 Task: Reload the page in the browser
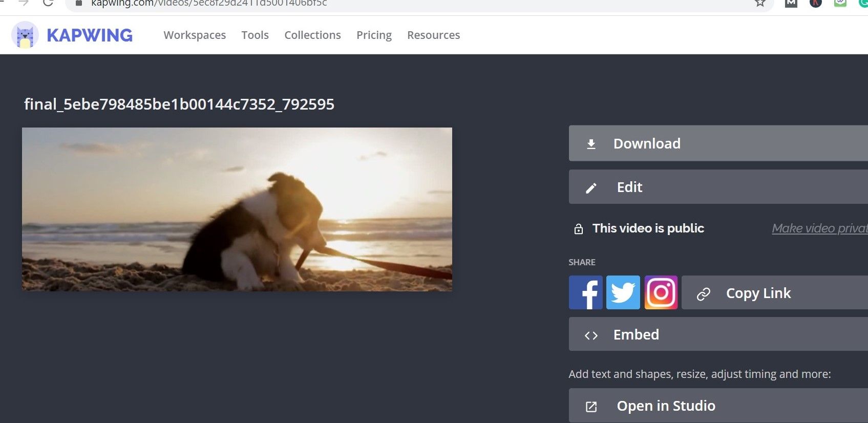[48, 3]
